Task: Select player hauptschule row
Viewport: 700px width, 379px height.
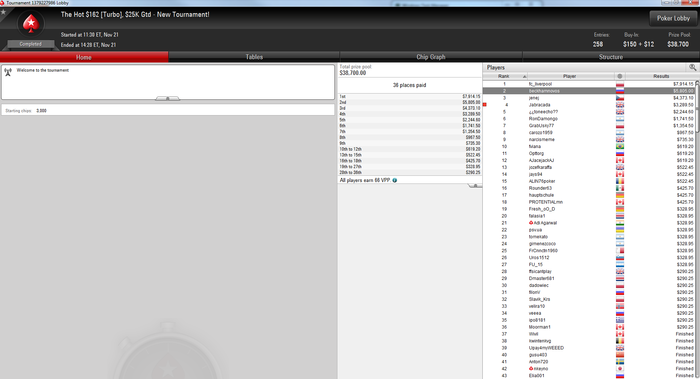Action: point(589,195)
